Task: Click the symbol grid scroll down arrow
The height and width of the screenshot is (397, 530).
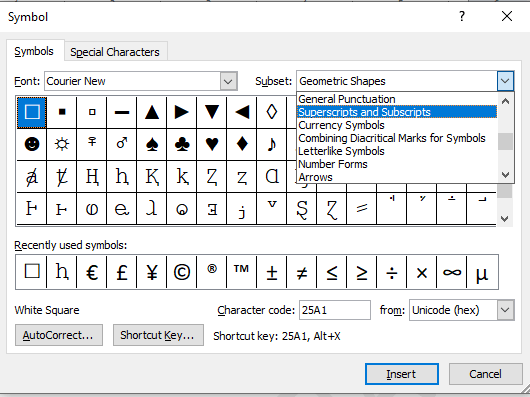Action: (x=505, y=219)
